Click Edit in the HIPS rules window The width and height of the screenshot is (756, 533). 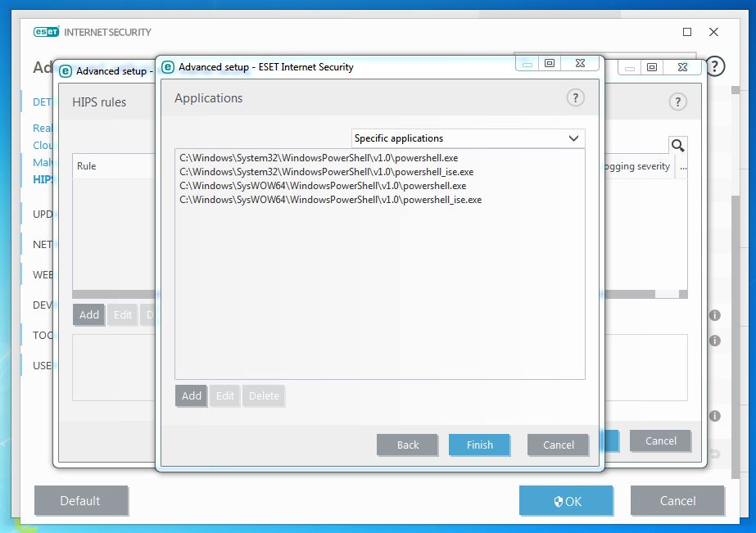tap(123, 314)
